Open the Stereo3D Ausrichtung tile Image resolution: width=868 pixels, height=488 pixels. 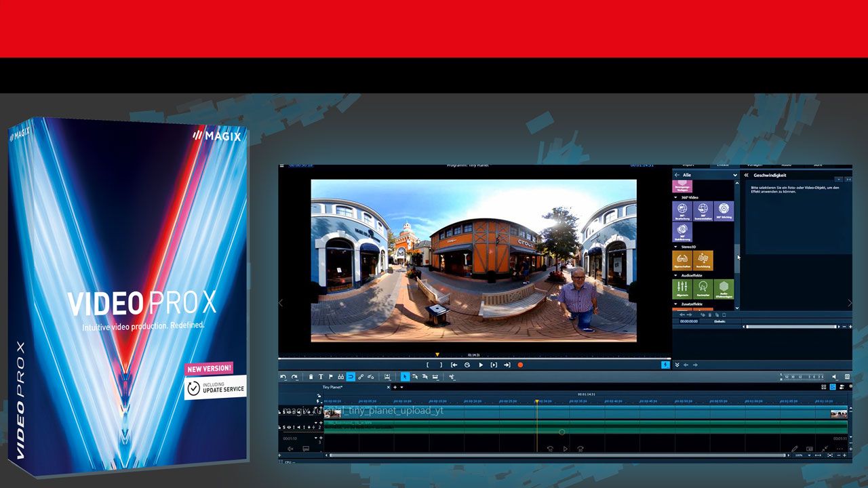tap(703, 260)
